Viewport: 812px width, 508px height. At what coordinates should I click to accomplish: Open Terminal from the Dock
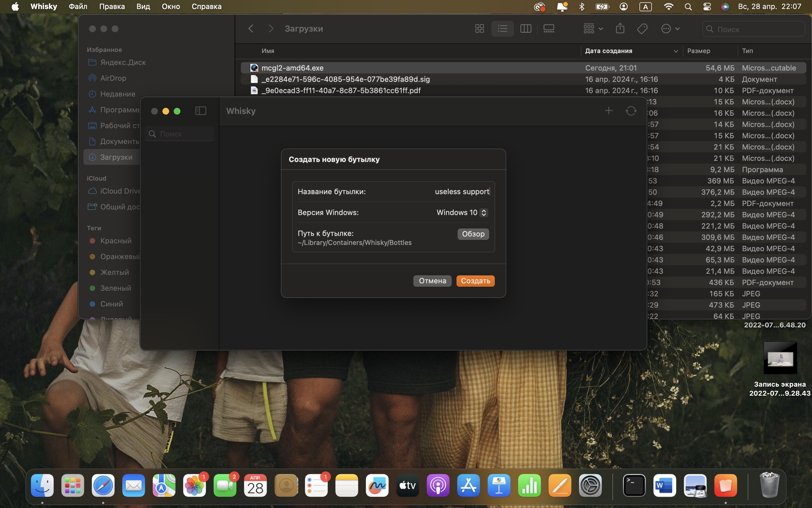[x=634, y=485]
